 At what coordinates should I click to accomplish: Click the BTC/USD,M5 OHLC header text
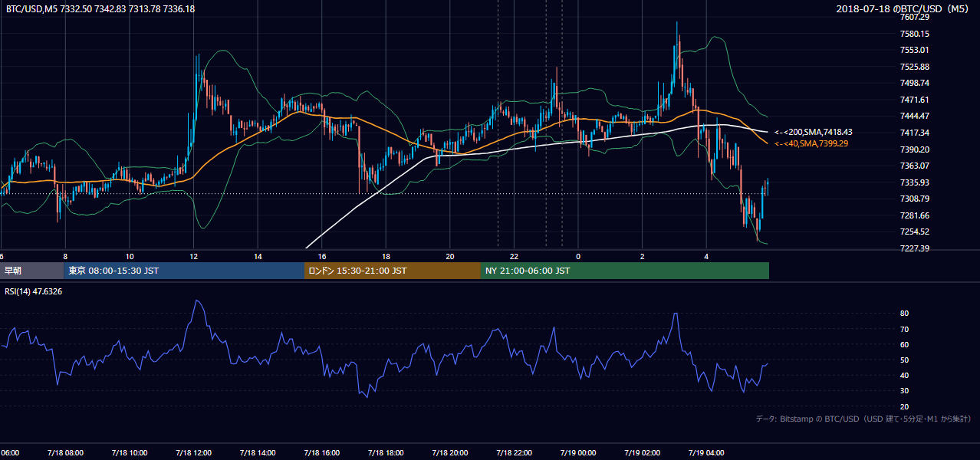coord(100,8)
